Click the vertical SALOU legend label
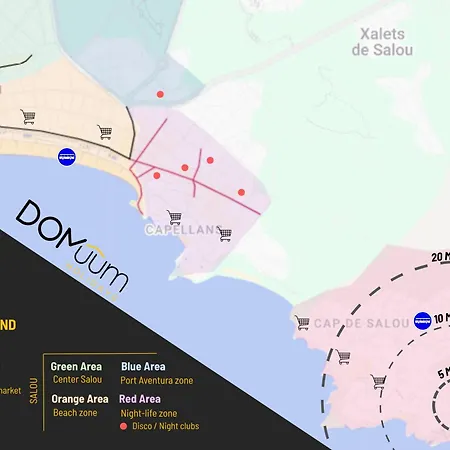This screenshot has width=450, height=450. pyautogui.click(x=34, y=390)
